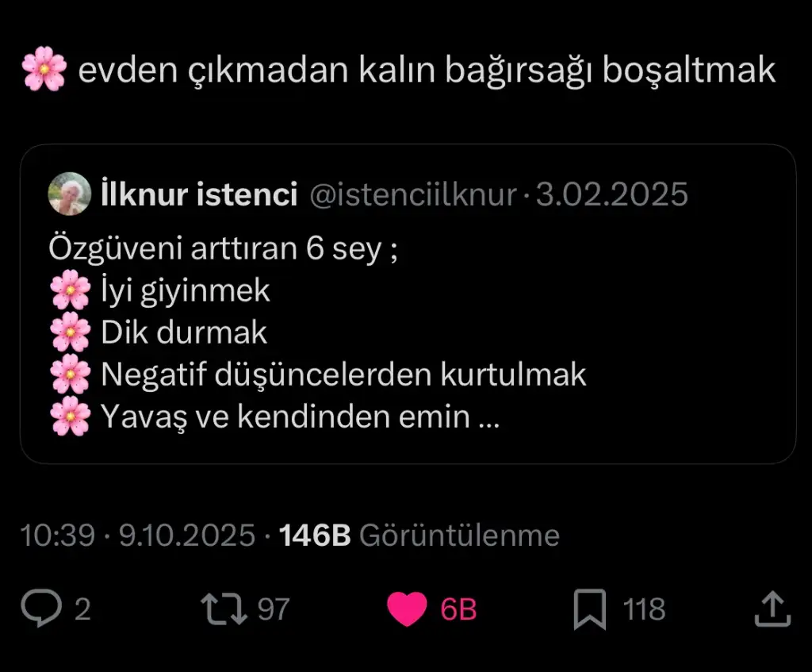Open the share upload icon
Screen dimensions: 812x672
point(772,609)
